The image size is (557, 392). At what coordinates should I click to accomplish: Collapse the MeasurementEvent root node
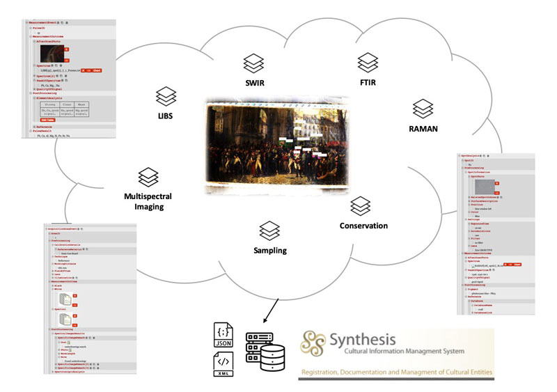coord(26,22)
